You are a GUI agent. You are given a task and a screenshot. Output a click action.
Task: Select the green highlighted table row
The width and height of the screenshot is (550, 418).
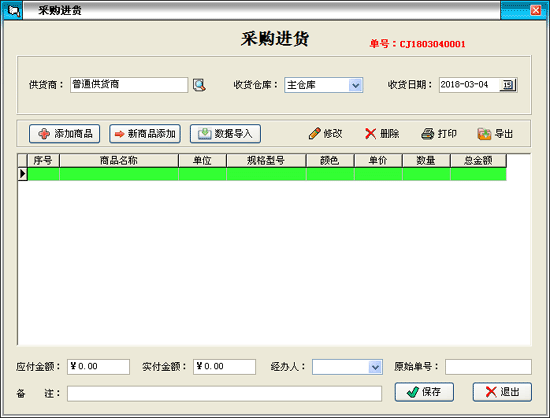[267, 174]
